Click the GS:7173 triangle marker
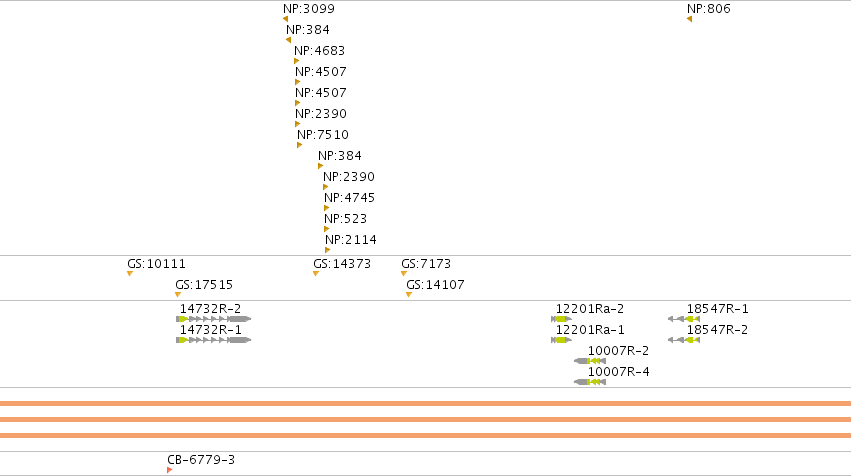This screenshot has height=476, width=851. coord(404,274)
